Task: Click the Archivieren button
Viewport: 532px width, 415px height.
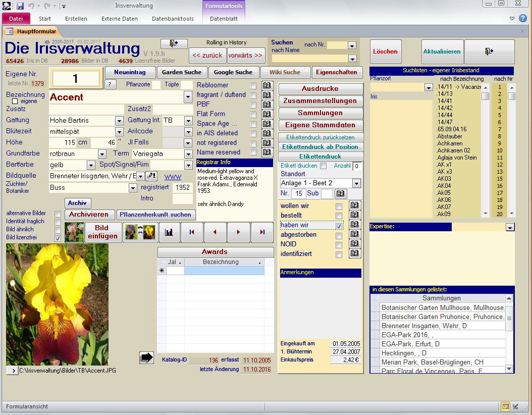Action: pos(88,215)
